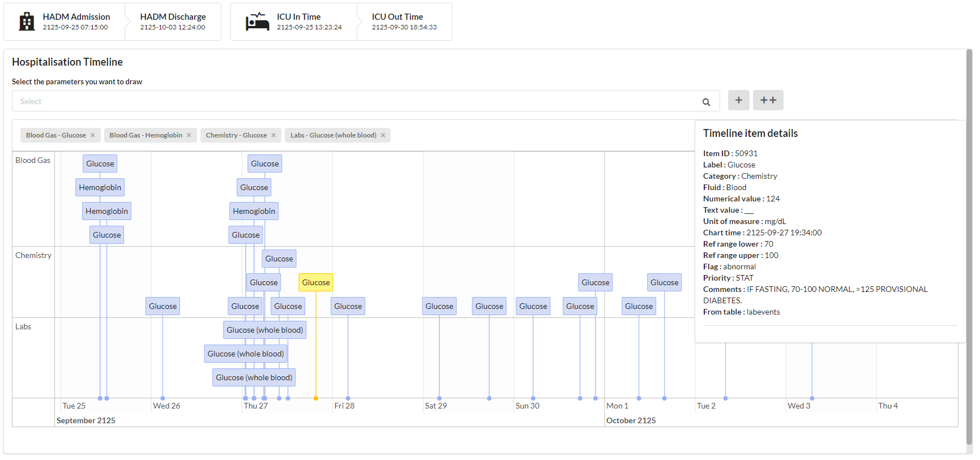Select rightmost upper Chemistry Glucose on Mon 1

coord(665,282)
